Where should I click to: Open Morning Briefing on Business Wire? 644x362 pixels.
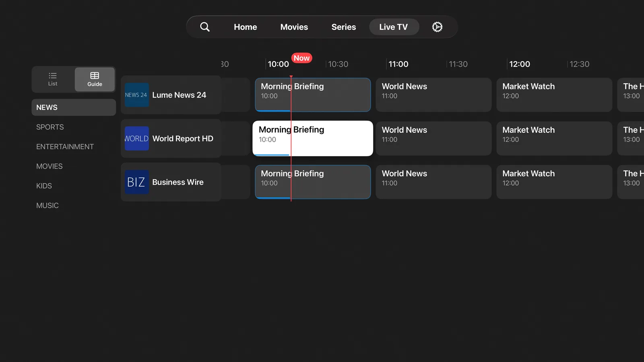[x=313, y=182]
